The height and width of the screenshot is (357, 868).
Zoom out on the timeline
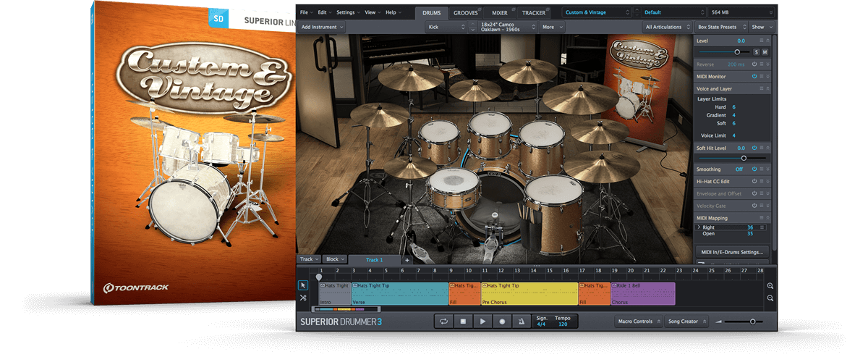(770, 298)
